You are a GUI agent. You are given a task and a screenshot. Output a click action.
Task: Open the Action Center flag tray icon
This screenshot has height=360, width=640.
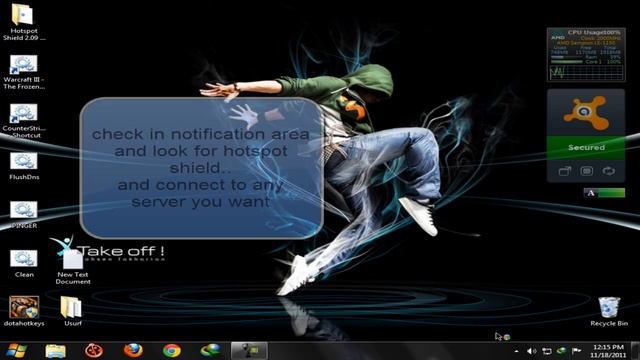576,351
